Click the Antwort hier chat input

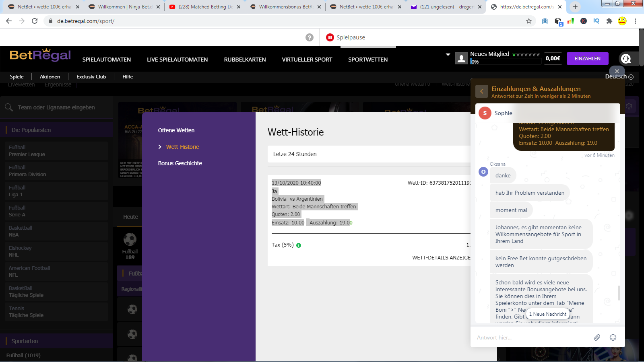point(531,337)
